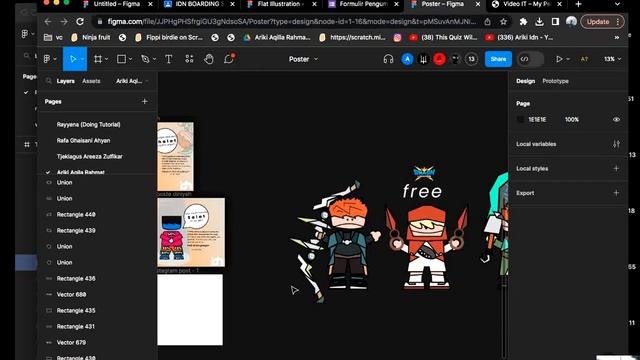The image size is (640, 360).
Task: Switch to the Assets tab
Action: [x=91, y=81]
